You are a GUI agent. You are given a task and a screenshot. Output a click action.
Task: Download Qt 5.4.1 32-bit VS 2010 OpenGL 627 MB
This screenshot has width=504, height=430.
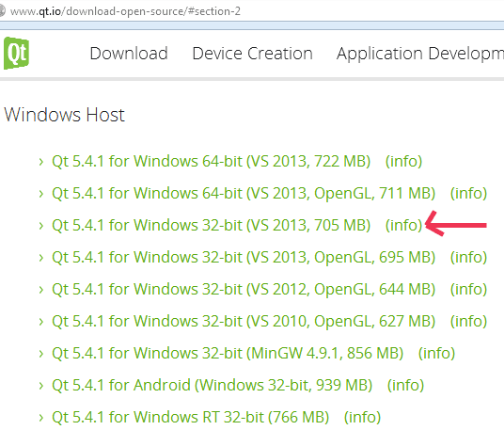click(244, 321)
